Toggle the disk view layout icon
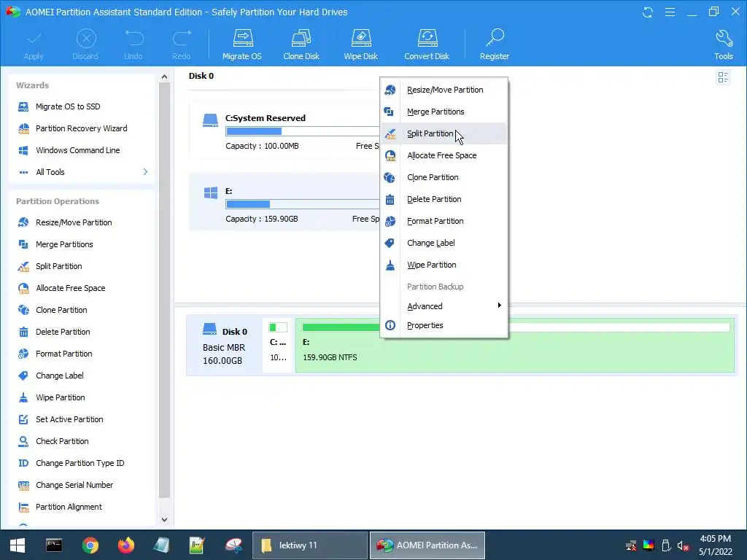Screen dimensions: 747x560 [723, 77]
